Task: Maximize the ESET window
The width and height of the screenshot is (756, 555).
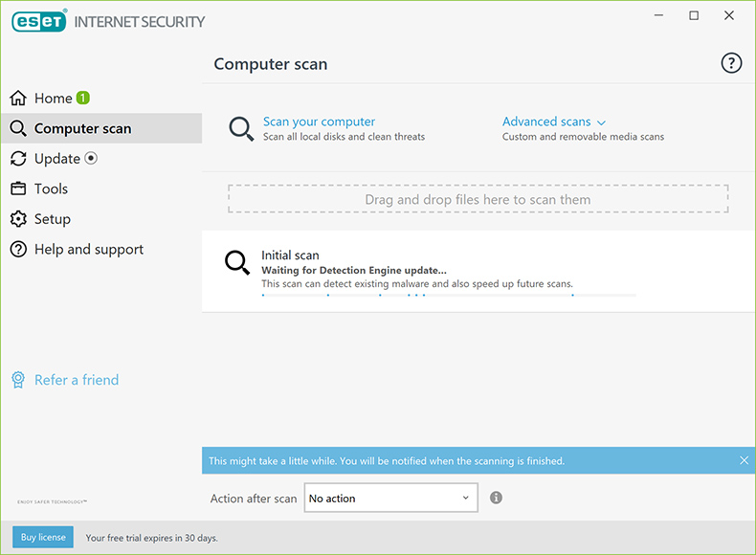Action: [694, 15]
